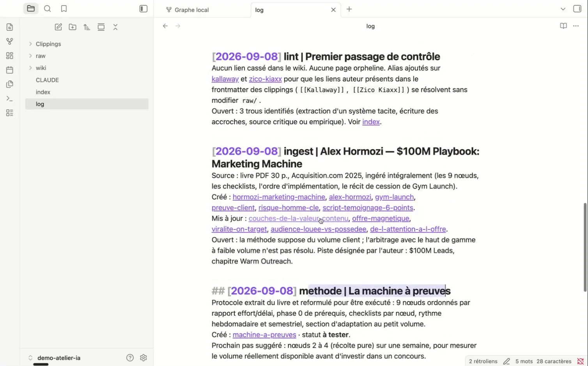Viewport: 588px width, 366px height.
Task: Open the viralite-on-target link
Action: click(239, 229)
